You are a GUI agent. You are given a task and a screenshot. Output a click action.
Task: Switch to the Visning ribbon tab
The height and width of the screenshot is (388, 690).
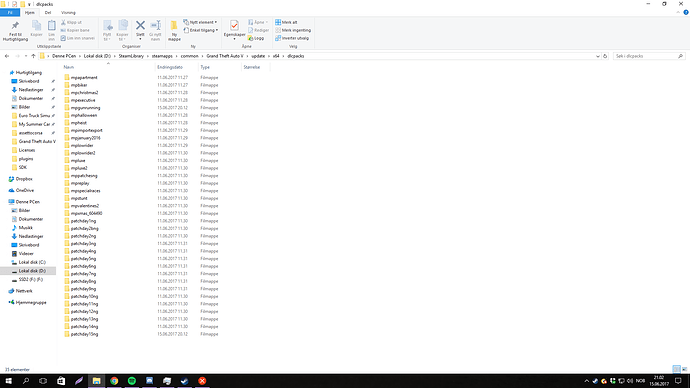pos(68,13)
